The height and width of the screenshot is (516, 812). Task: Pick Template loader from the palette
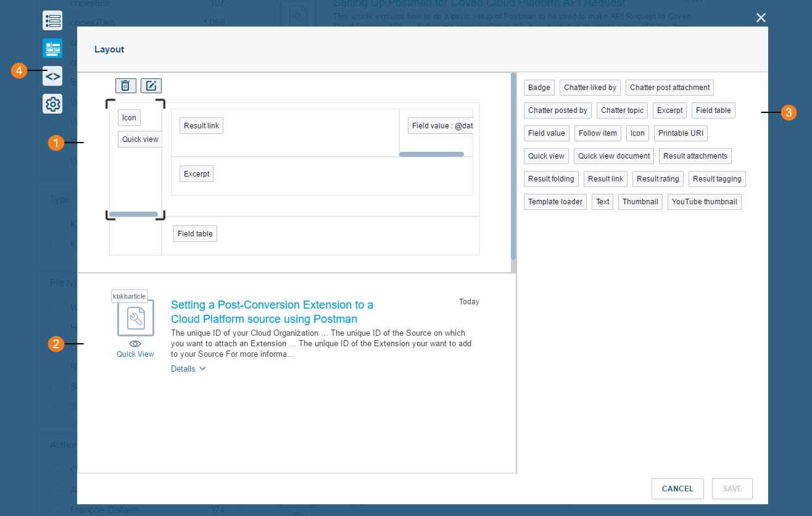point(555,202)
